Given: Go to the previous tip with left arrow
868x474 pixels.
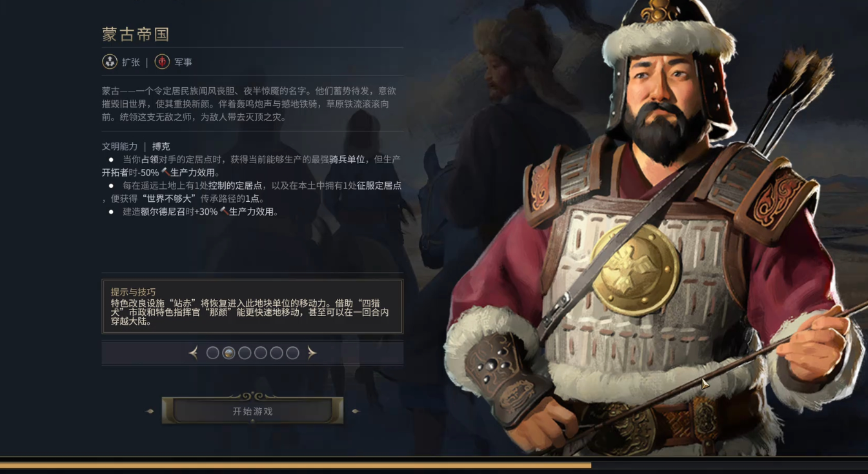Looking at the screenshot, I should pos(194,353).
